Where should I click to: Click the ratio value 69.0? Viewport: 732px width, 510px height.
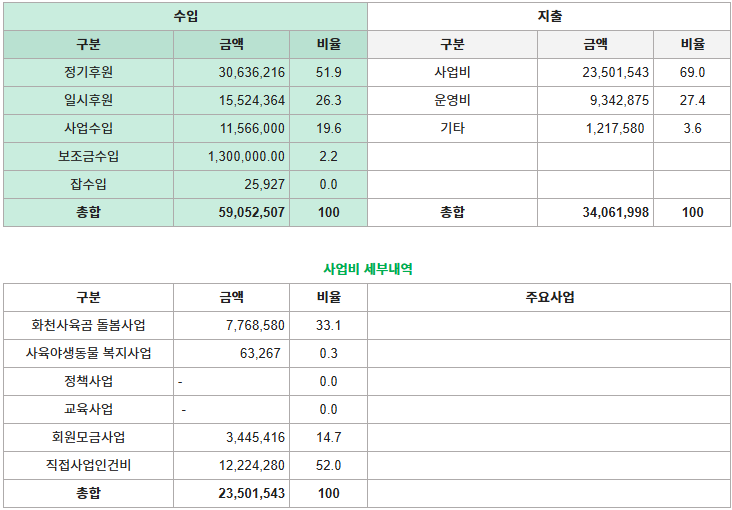pyautogui.click(x=692, y=72)
